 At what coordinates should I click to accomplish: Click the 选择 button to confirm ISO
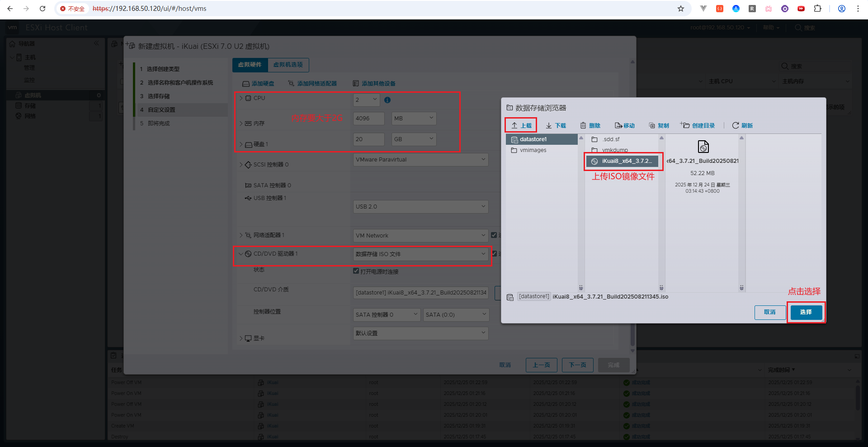tap(806, 312)
